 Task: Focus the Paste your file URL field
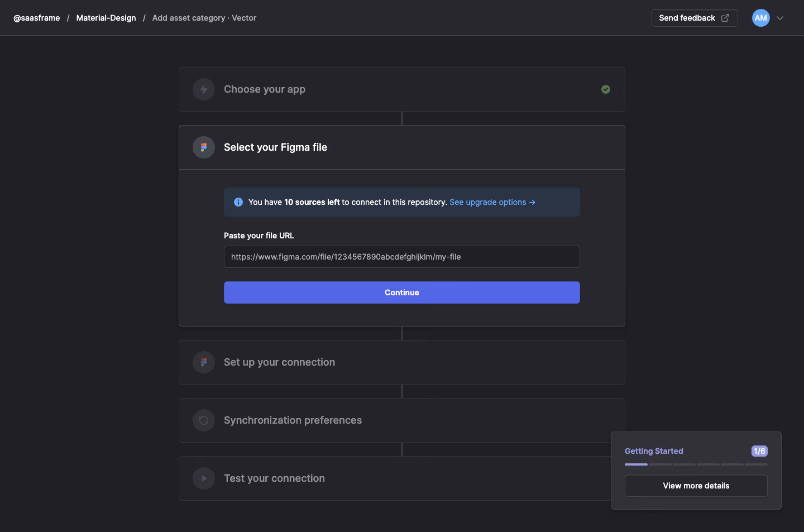tap(402, 257)
